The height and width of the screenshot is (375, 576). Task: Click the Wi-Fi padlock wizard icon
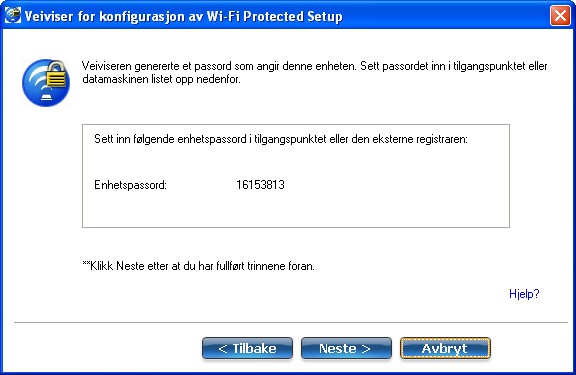point(46,83)
